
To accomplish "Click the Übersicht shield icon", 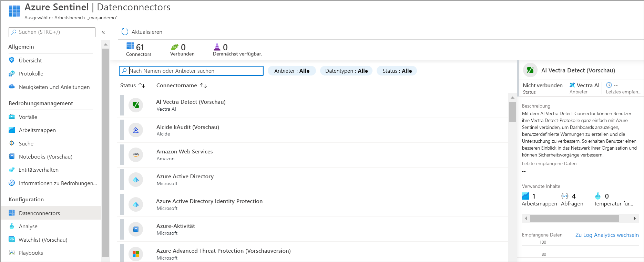I will 12,60.
